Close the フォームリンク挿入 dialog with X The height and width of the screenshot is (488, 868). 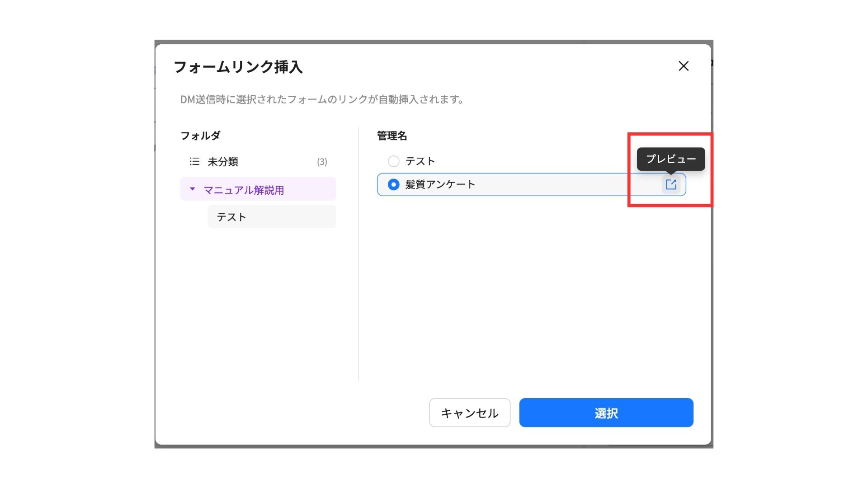pyautogui.click(x=684, y=66)
